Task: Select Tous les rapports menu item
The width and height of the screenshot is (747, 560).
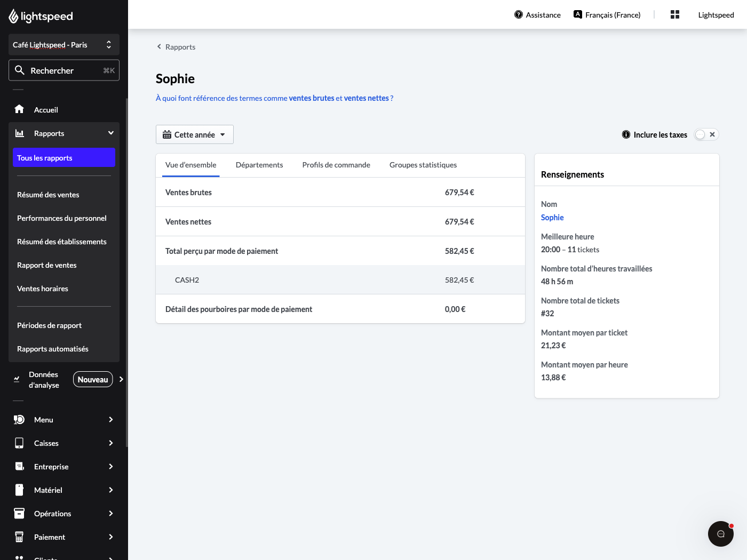Action: pyautogui.click(x=64, y=158)
